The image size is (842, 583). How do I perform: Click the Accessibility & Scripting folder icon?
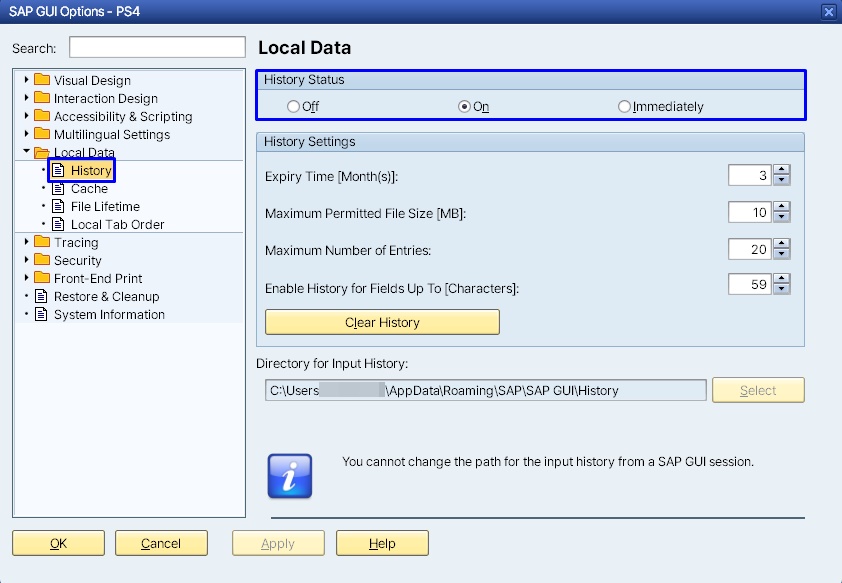tap(42, 116)
